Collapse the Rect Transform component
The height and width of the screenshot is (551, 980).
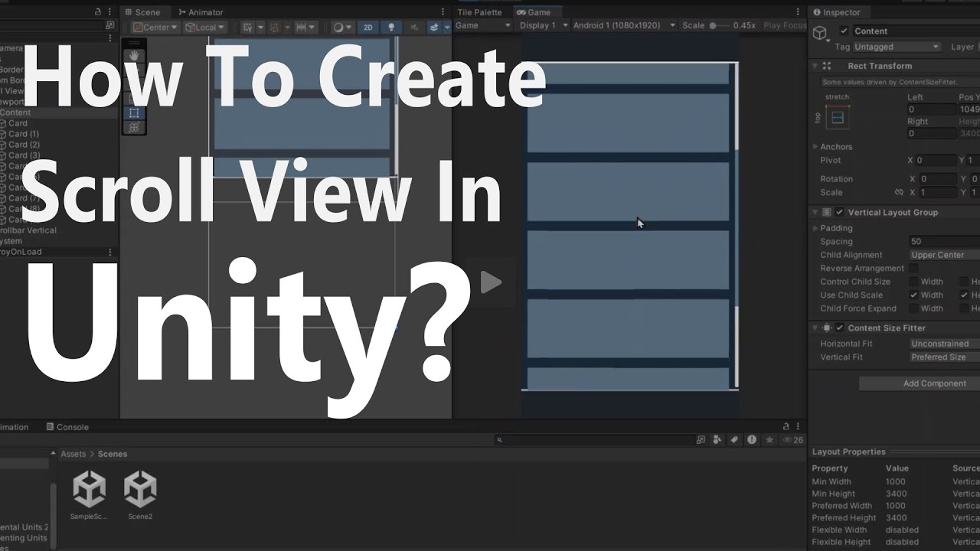[x=815, y=66]
